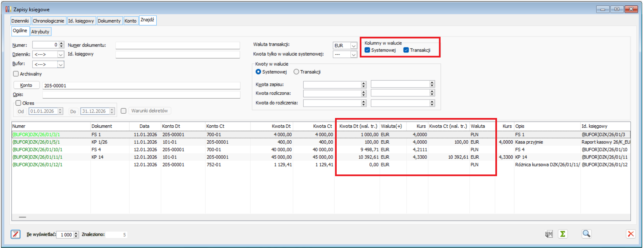This screenshot has width=644, height=248.
Task: Click the Zapisy księgowe title bar icon
Action: [x=8, y=9]
